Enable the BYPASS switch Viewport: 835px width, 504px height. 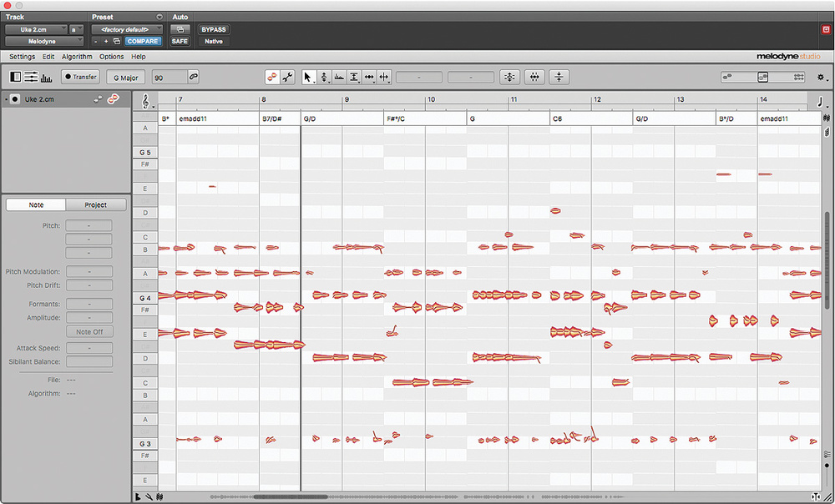213,28
